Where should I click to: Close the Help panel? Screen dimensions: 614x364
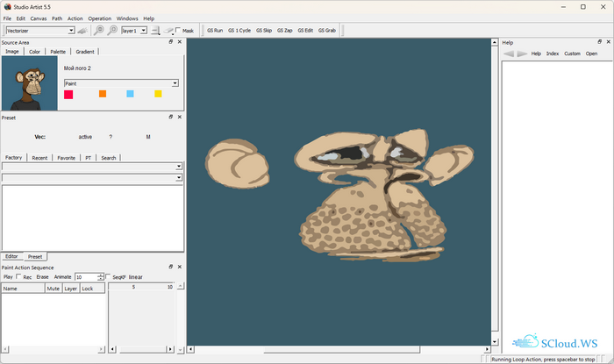pyautogui.click(x=609, y=41)
